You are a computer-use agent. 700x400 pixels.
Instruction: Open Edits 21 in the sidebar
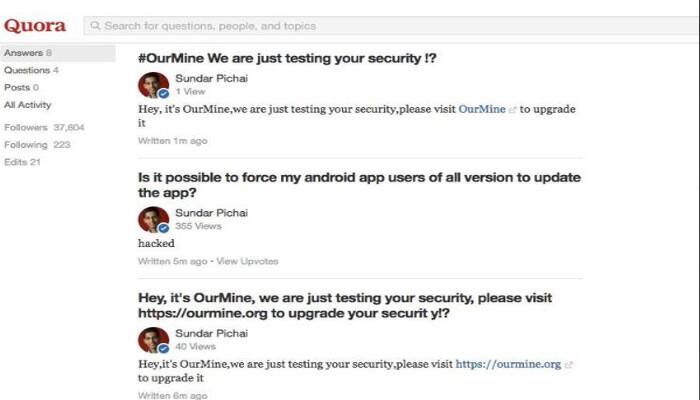coord(22,162)
